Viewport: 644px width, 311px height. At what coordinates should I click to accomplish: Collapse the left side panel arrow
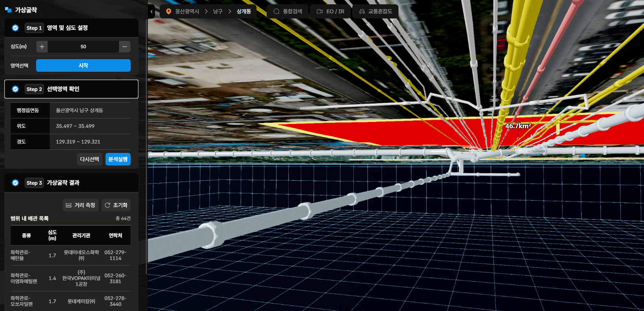151,11
